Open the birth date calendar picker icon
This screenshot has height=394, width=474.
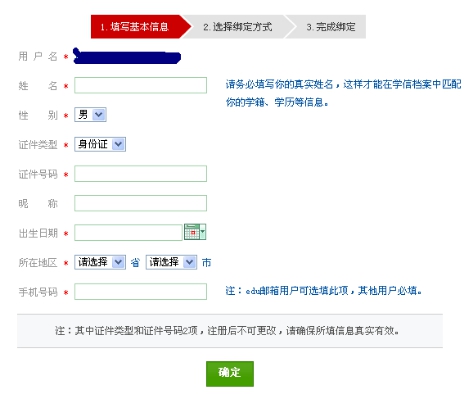(x=195, y=232)
